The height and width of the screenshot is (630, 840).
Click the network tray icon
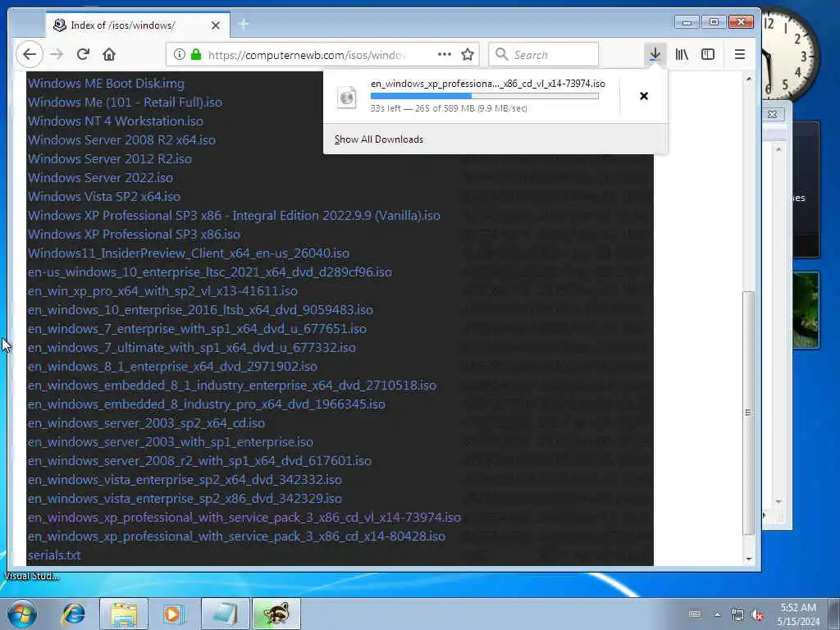click(x=737, y=615)
